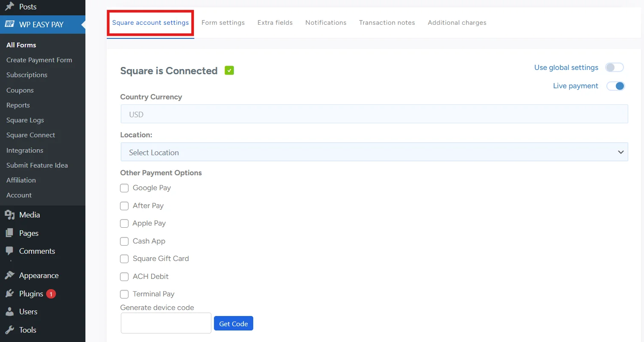Click Submit Feature Idea link
Screen dimensions: 644x342
click(37, 165)
